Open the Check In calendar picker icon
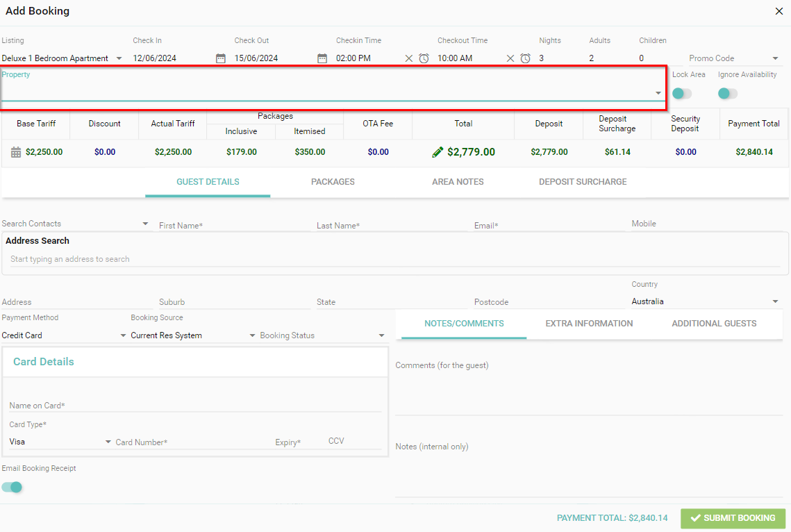The image size is (791, 532). pos(221,58)
